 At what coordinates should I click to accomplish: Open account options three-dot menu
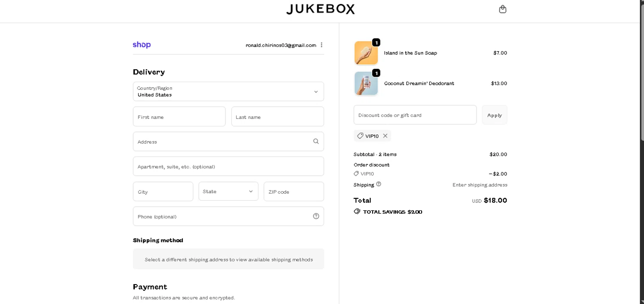point(322,45)
